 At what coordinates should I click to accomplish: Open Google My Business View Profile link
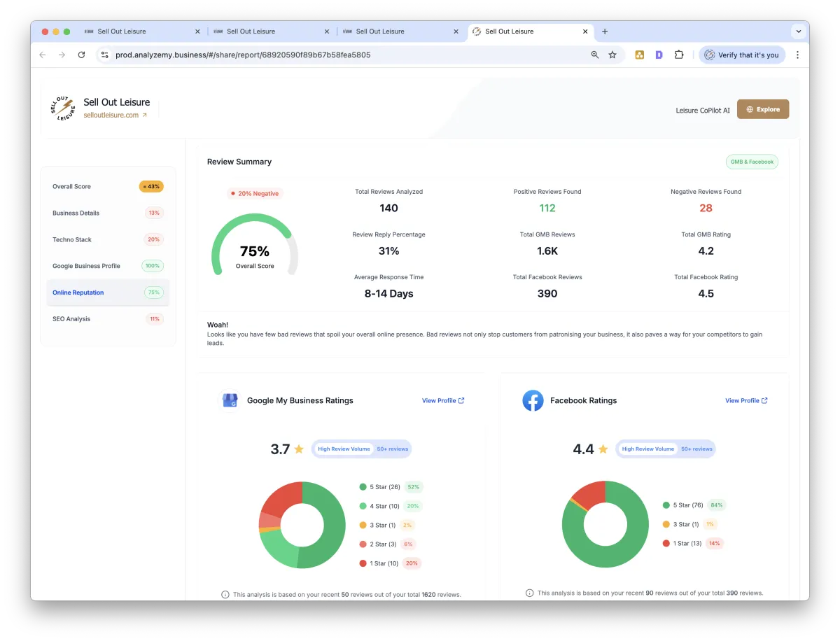coord(443,401)
